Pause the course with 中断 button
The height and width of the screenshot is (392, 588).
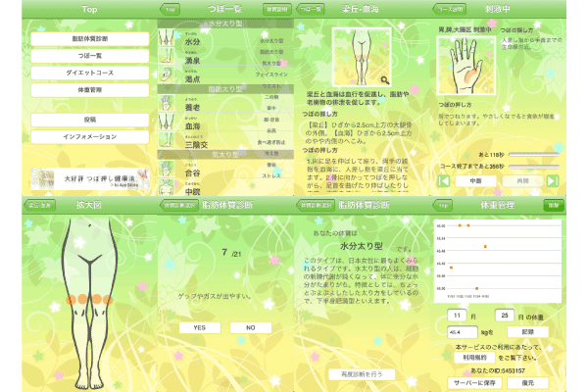(x=474, y=179)
